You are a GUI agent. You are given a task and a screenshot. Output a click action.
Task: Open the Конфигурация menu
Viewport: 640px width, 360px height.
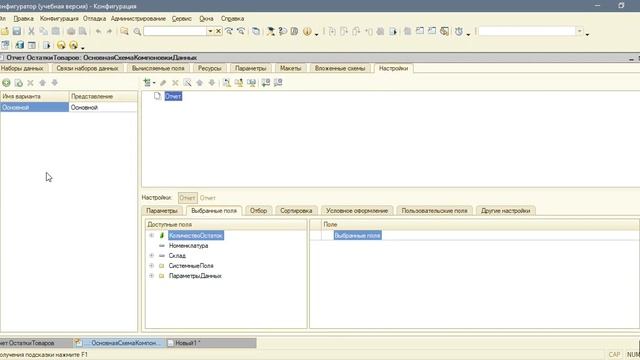pos(59,18)
